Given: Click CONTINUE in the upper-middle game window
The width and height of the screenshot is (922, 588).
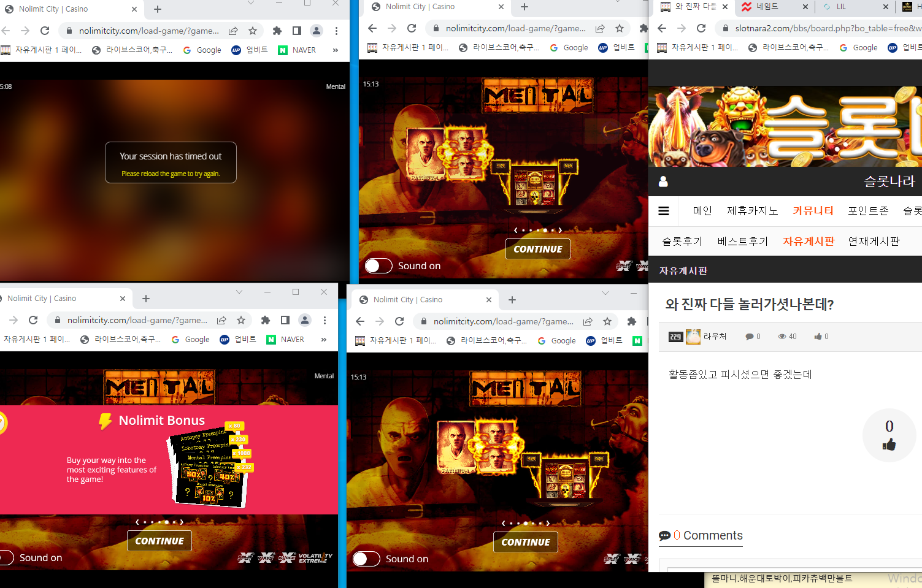Looking at the screenshot, I should [538, 249].
